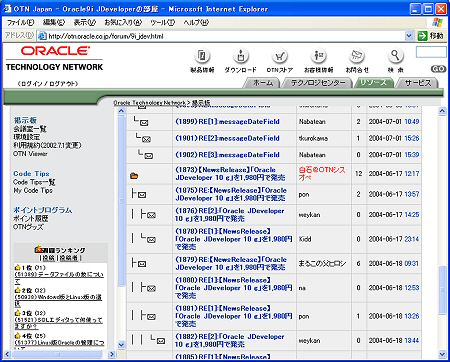450x362 pixels.
Task: Click the ORACLE logo
Action: tap(55, 51)
